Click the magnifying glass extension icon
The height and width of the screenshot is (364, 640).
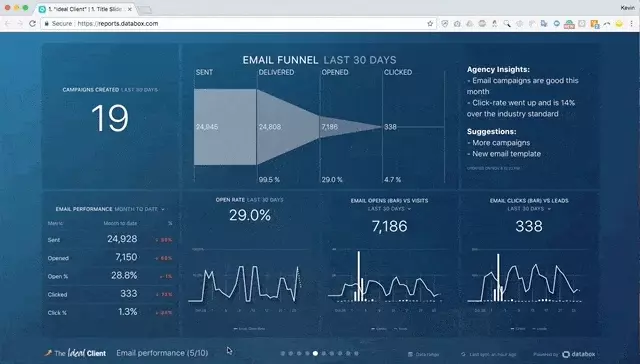507,24
